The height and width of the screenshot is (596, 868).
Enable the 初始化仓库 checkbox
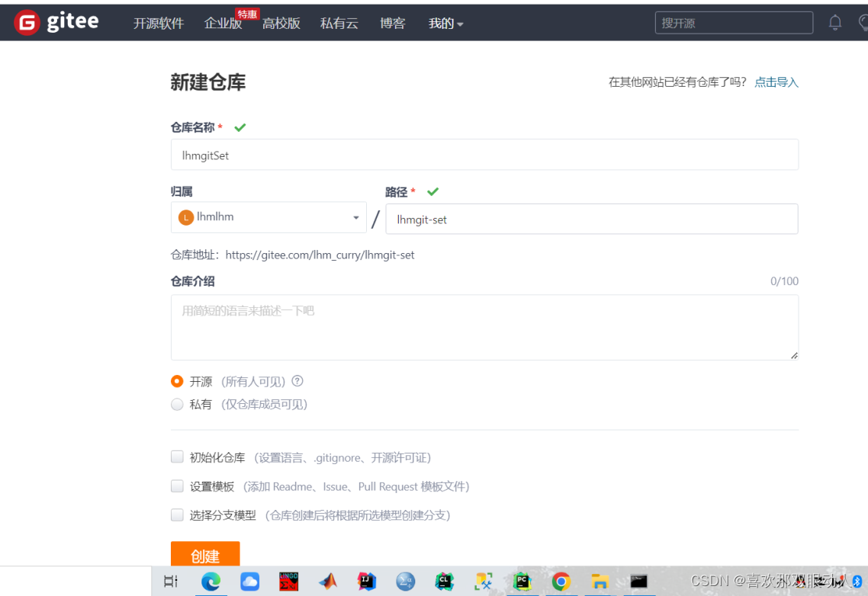177,457
